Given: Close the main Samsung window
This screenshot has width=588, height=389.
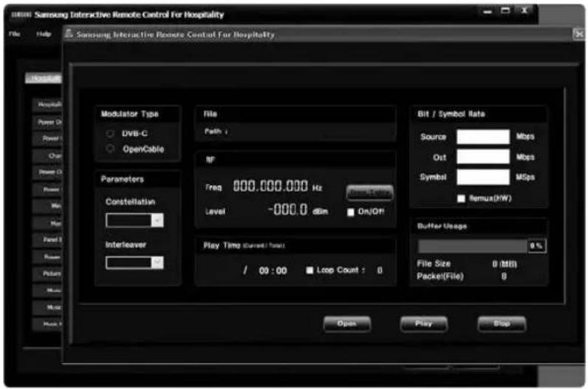Looking at the screenshot, I should pos(524,10).
